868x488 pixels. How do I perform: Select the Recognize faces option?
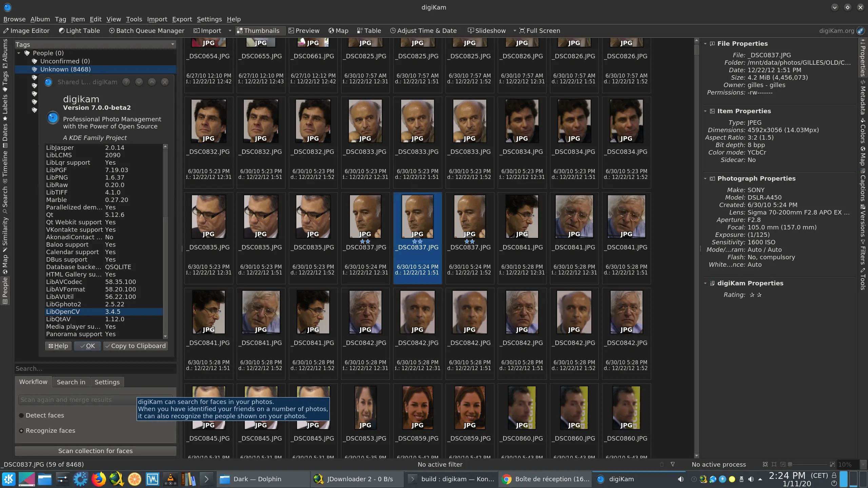(x=21, y=431)
